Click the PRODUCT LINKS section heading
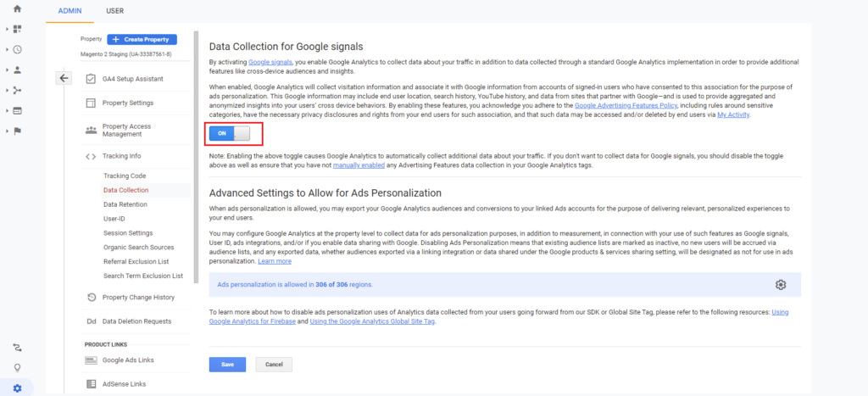 coord(106,344)
